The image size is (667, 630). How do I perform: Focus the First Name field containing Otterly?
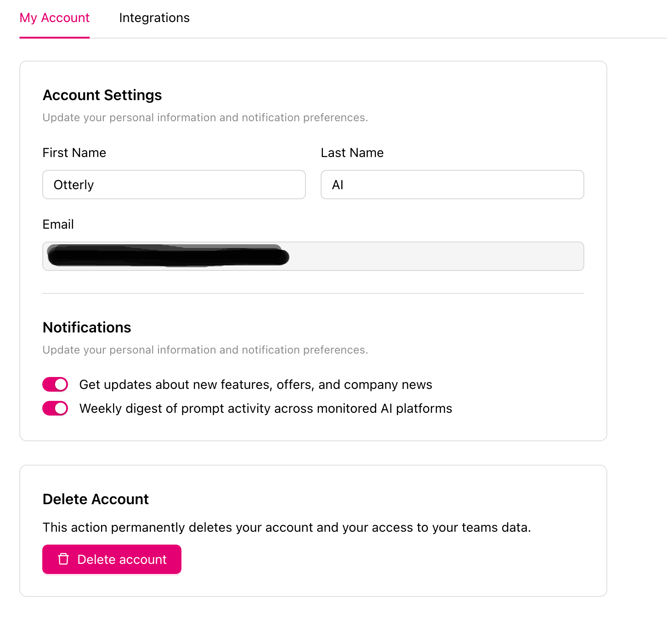(174, 184)
